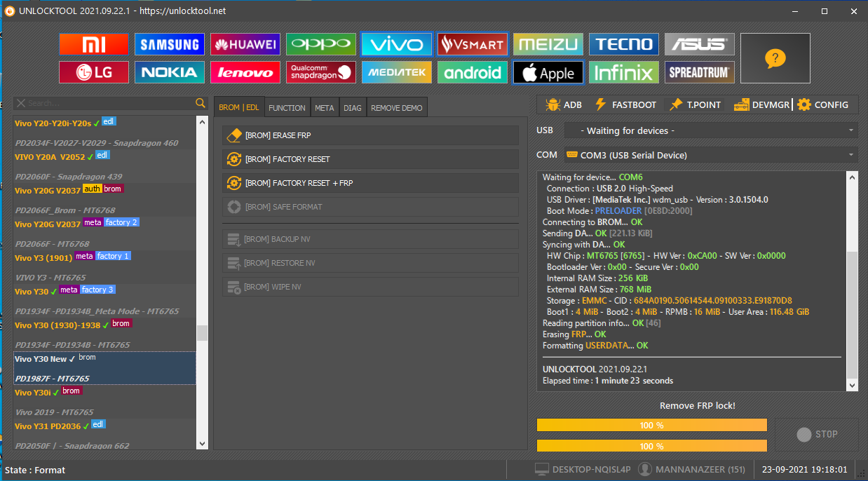The image size is (868, 481).
Task: Launch DEVMGR device manager
Action: (762, 104)
